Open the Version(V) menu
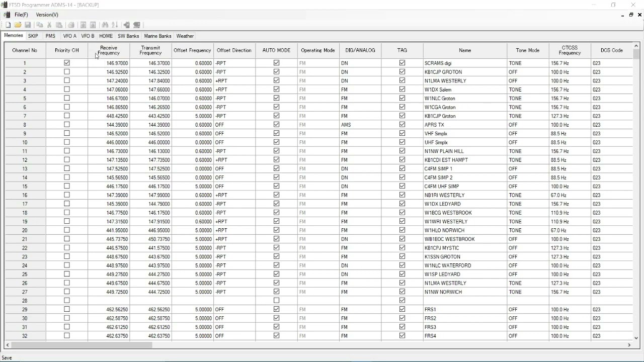 tap(47, 15)
